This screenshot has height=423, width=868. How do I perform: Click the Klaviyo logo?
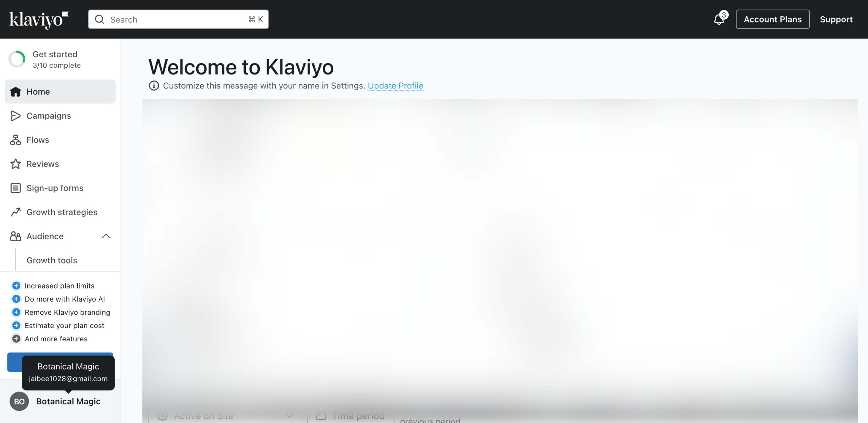coord(39,20)
